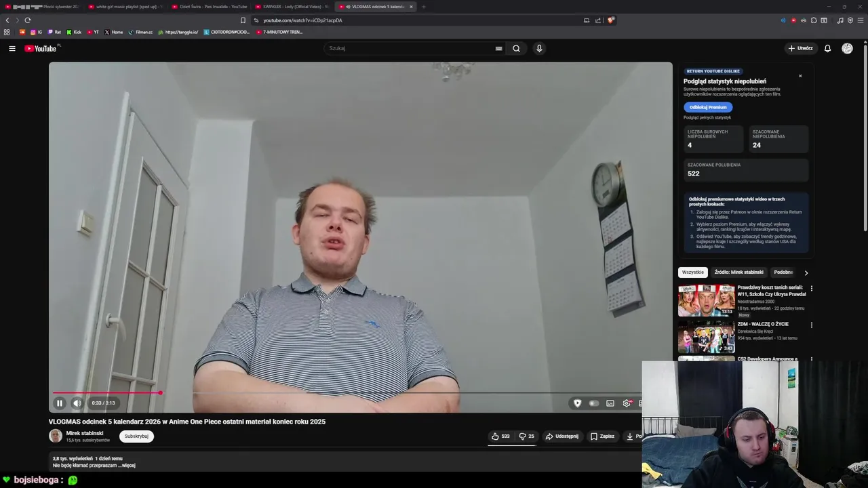868x488 pixels.
Task: Mute the video volume
Action: tap(77, 403)
